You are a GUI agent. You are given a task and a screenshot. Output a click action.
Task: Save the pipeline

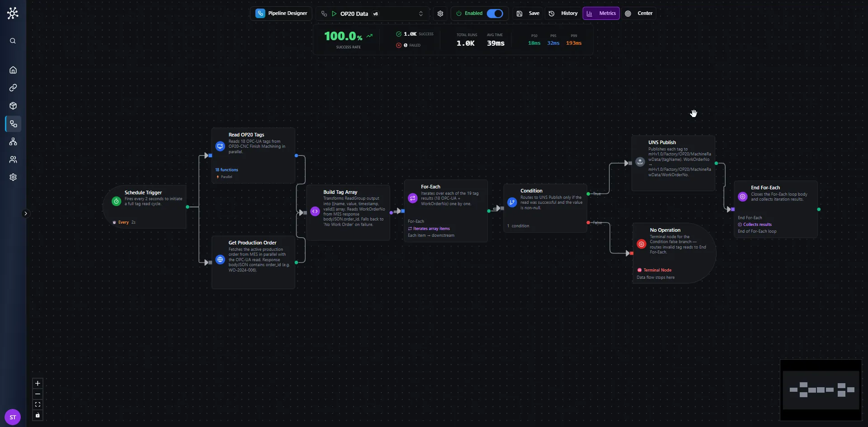click(x=528, y=14)
